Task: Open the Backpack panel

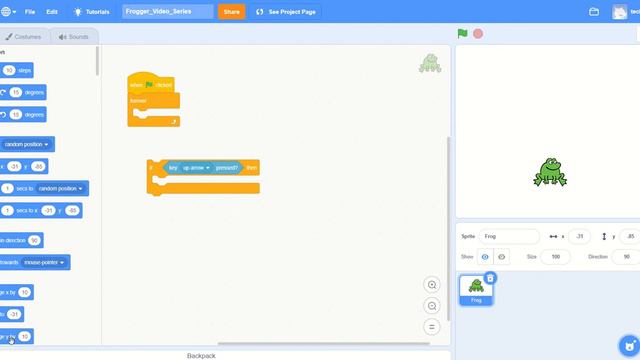Action: click(201, 356)
